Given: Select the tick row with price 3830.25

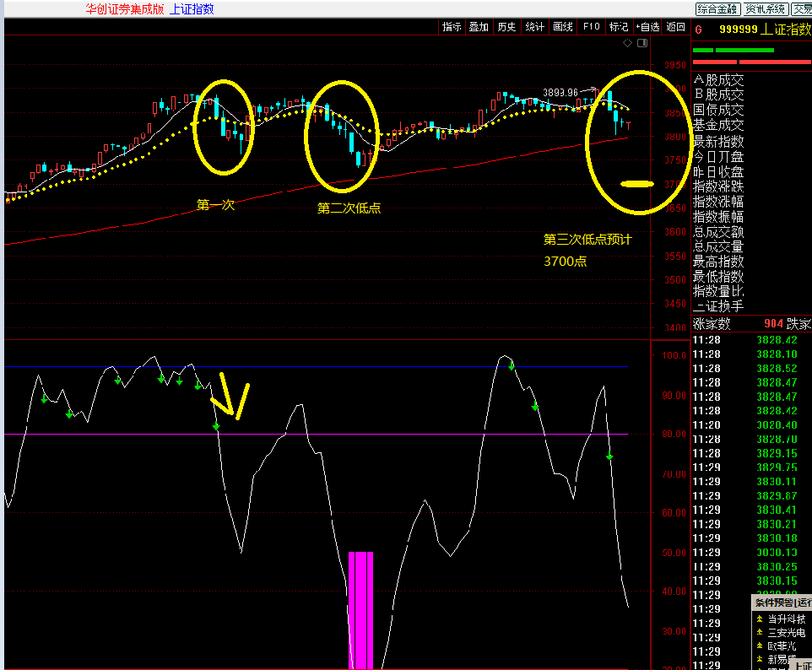Looking at the screenshot, I should [x=752, y=567].
